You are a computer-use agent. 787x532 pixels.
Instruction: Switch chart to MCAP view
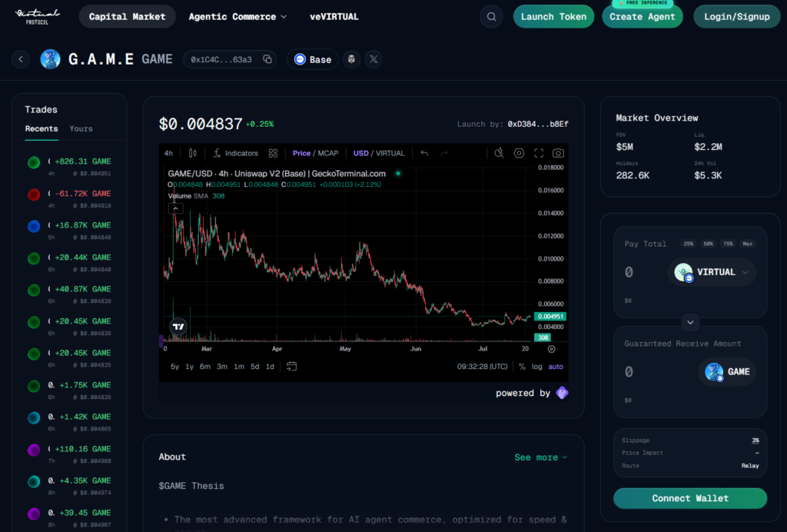click(x=327, y=153)
